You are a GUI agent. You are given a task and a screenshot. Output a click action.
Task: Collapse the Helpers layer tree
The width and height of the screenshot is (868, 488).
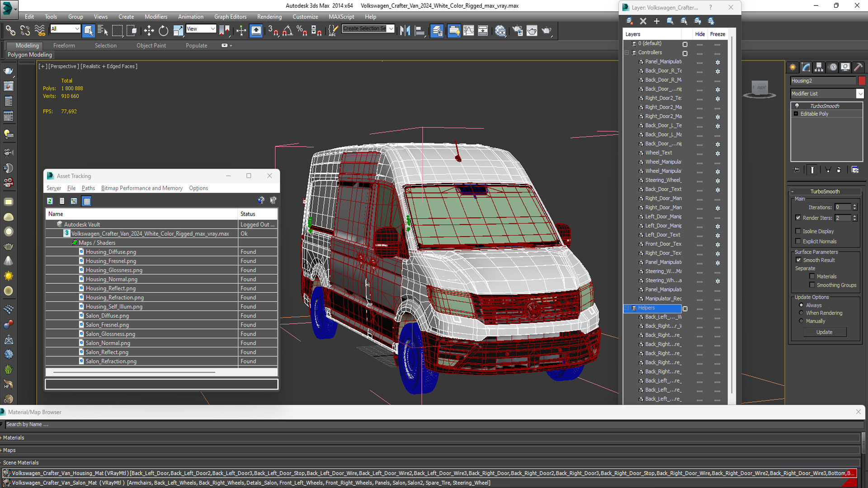point(627,308)
